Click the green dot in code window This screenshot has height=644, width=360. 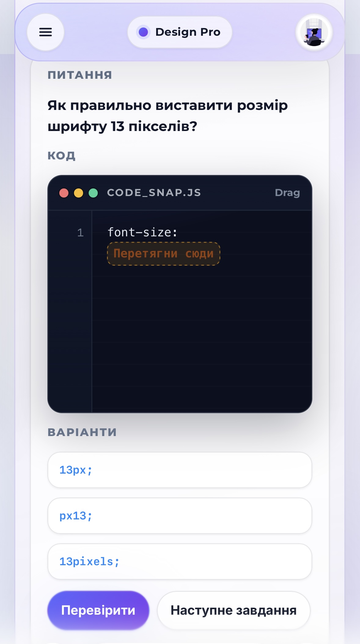tap(93, 193)
